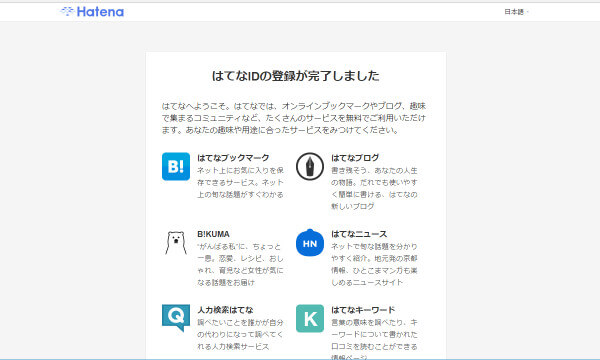Click the polar bear B!KUMA icon
This screenshot has height=360, width=600.
(x=176, y=243)
